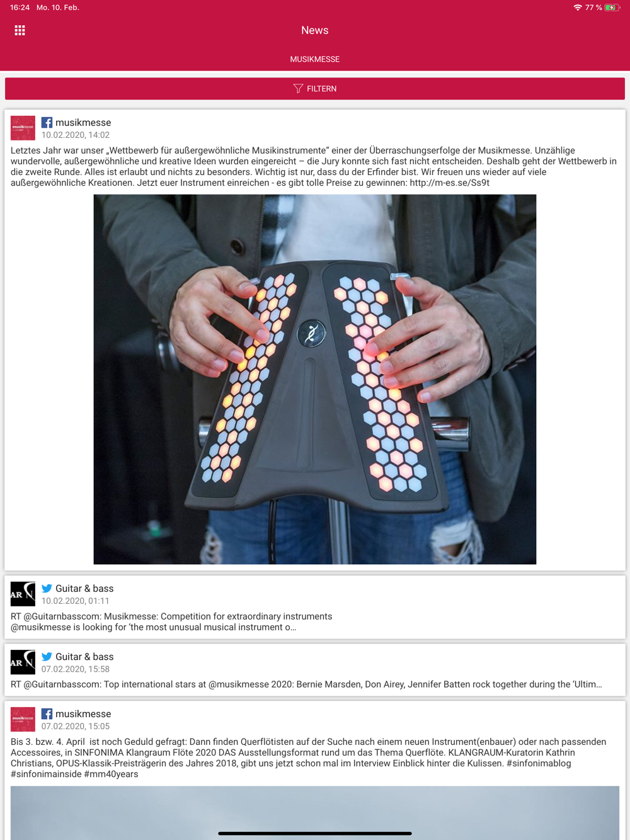Click the Facebook icon on first musikmesse post
The image size is (630, 840).
click(47, 122)
